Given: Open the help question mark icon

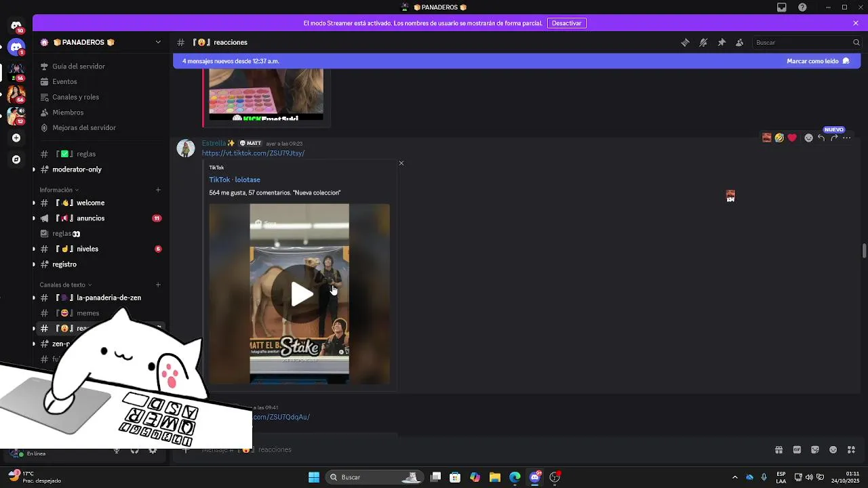Looking at the screenshot, I should coord(802,7).
